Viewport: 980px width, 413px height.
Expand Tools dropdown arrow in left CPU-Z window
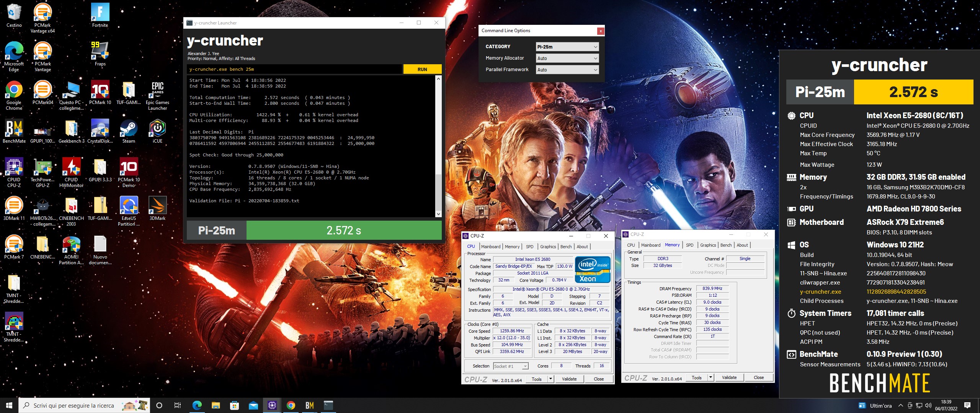point(550,379)
